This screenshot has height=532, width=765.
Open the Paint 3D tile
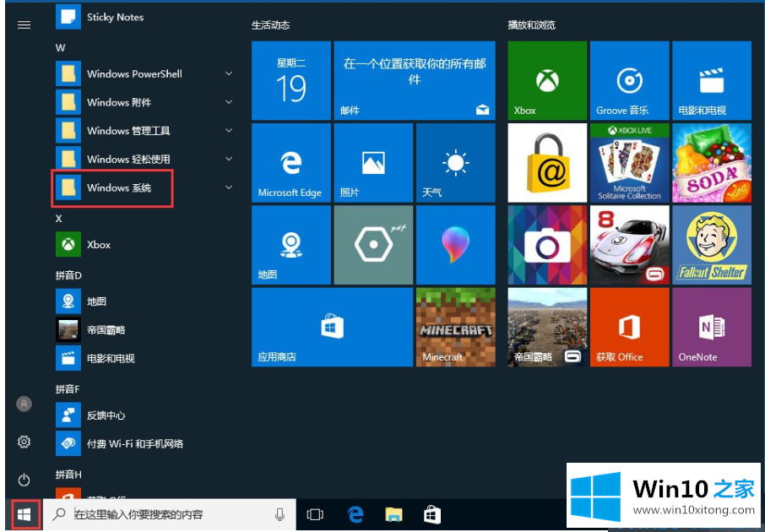click(456, 245)
